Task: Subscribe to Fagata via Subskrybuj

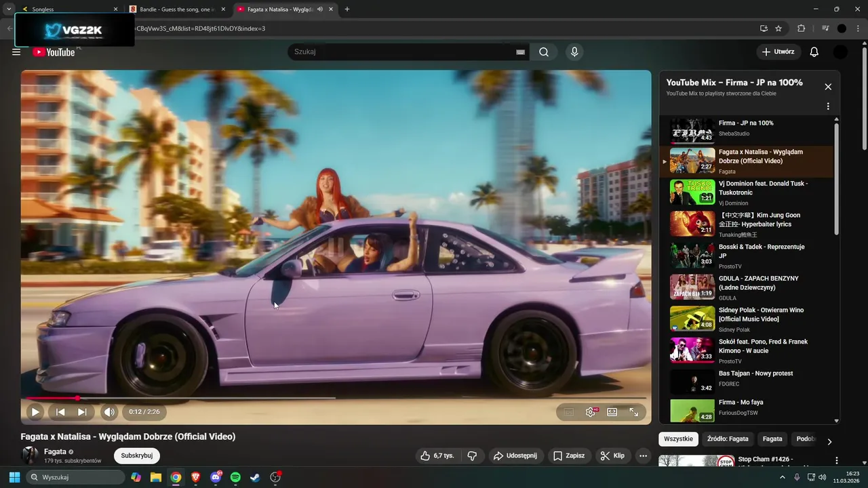Action: point(137,456)
